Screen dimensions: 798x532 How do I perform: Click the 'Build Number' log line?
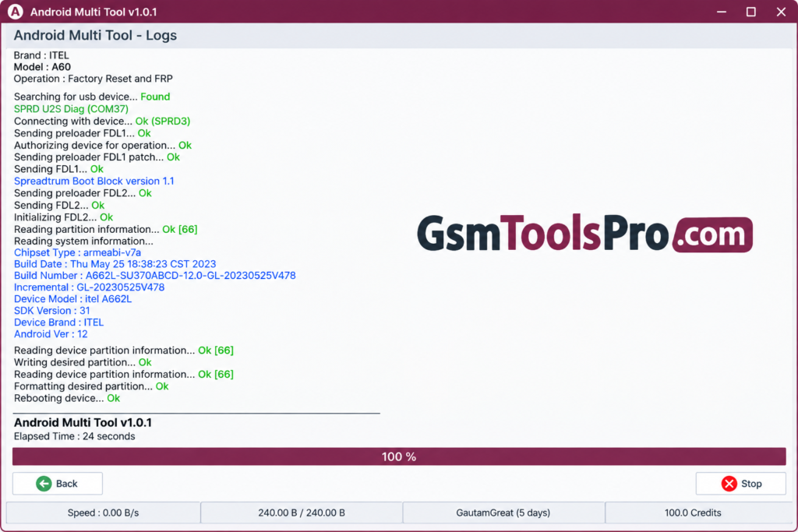(x=155, y=276)
